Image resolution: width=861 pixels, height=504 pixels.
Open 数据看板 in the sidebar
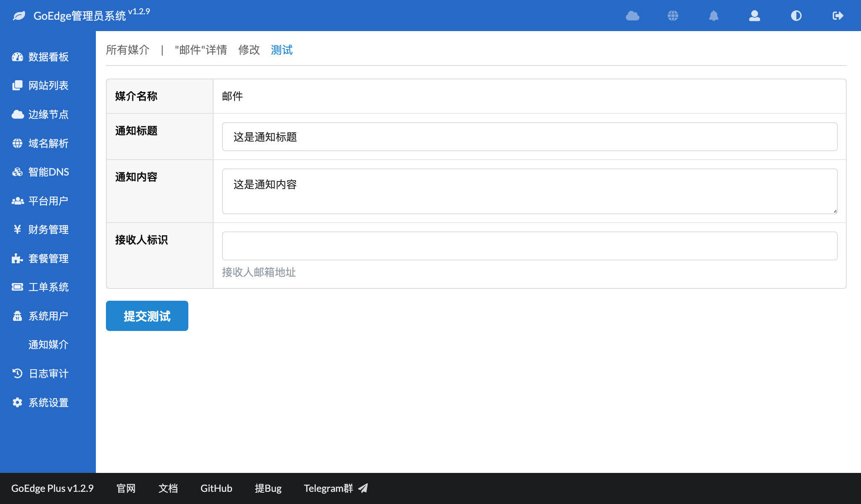(x=48, y=57)
